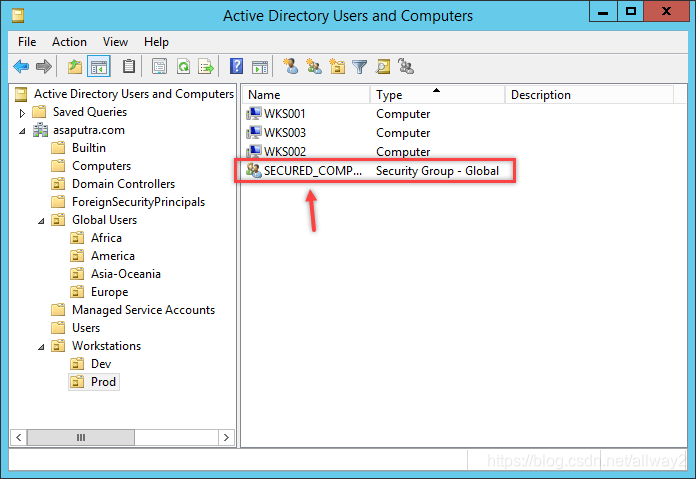
Task: Click the tree pane horizontal scrollbar thumb
Action: (81, 438)
